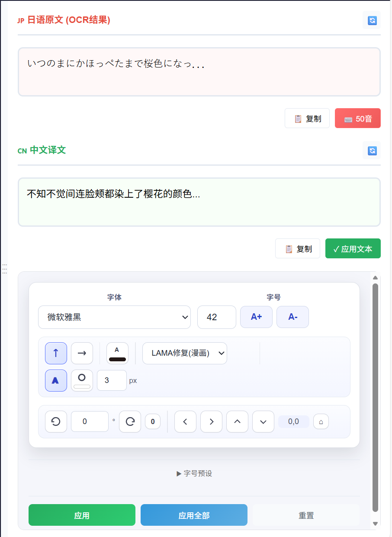Click the font size field showing 42
Viewport: 392px width, 537px height.
(x=216, y=317)
